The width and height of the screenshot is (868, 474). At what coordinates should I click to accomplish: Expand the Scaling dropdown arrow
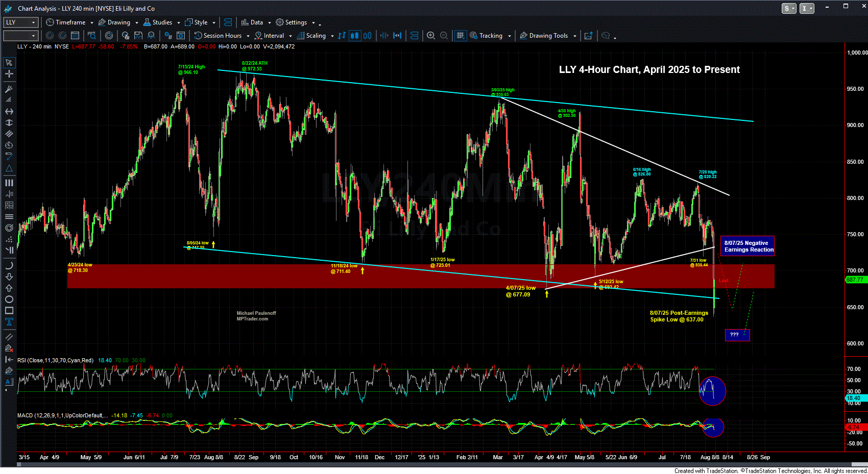tap(332, 36)
